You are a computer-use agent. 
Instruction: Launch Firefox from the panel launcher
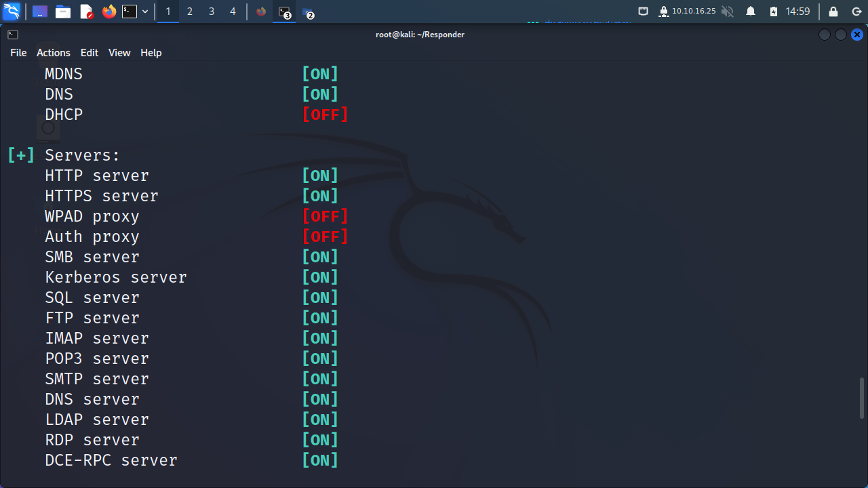pyautogui.click(x=109, y=12)
